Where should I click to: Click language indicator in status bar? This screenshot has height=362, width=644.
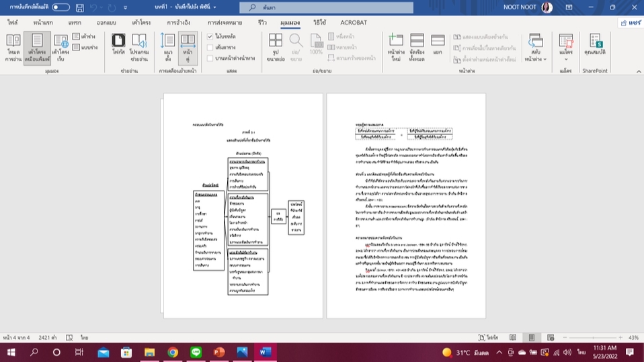click(x=84, y=337)
